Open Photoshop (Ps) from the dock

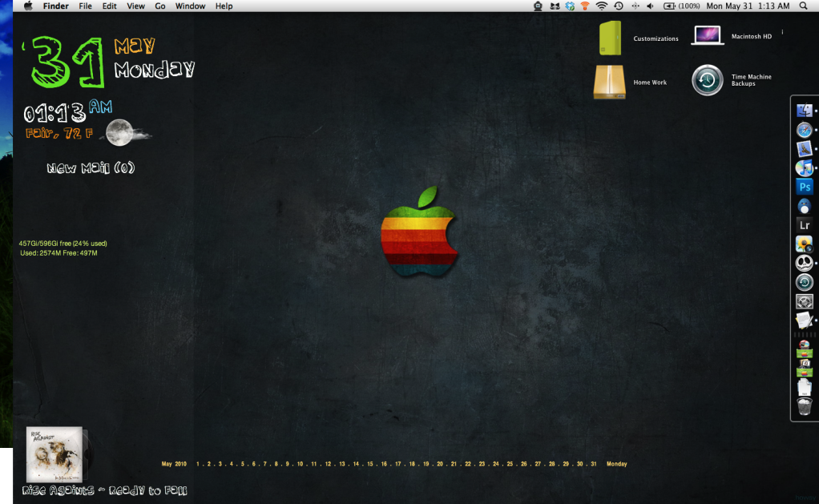click(x=805, y=187)
